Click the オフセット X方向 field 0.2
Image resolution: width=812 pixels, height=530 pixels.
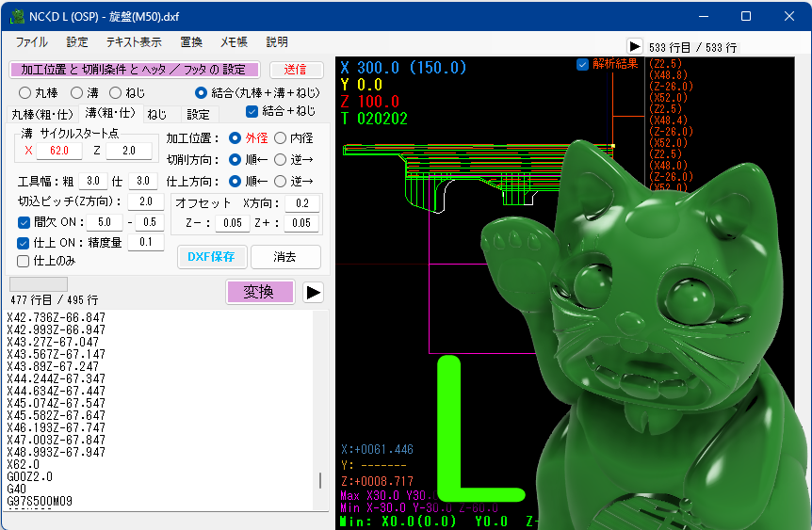(x=302, y=203)
